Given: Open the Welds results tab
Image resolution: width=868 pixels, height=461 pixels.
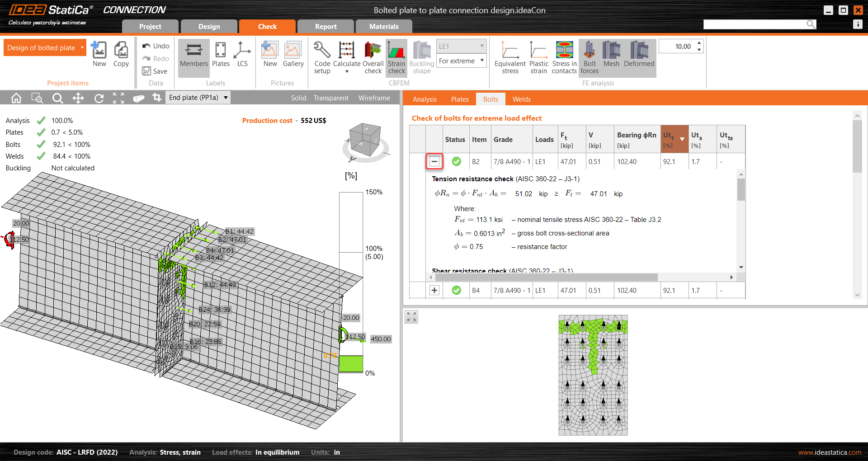Looking at the screenshot, I should [x=521, y=99].
